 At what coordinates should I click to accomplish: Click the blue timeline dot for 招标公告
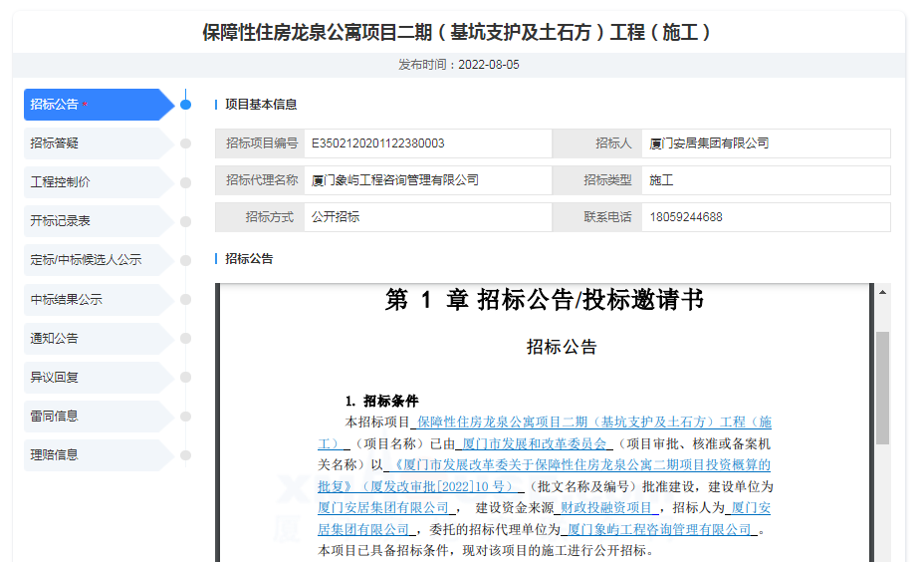(x=185, y=105)
